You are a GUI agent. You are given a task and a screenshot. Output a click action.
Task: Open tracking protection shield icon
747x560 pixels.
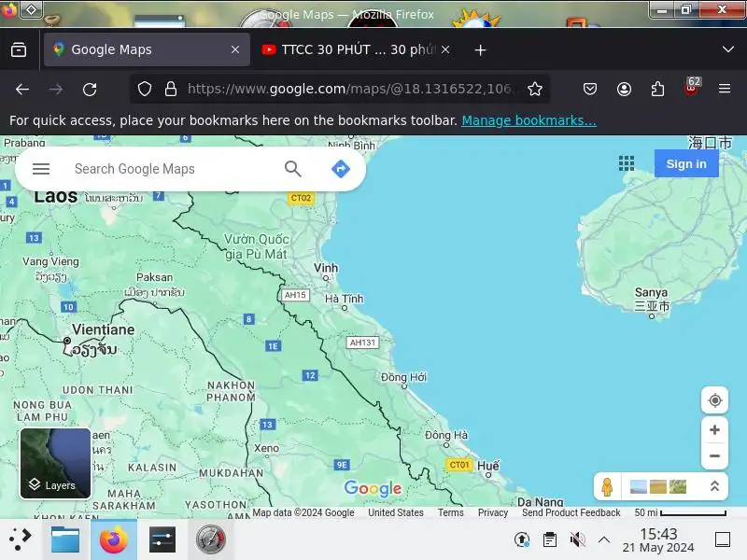145,89
